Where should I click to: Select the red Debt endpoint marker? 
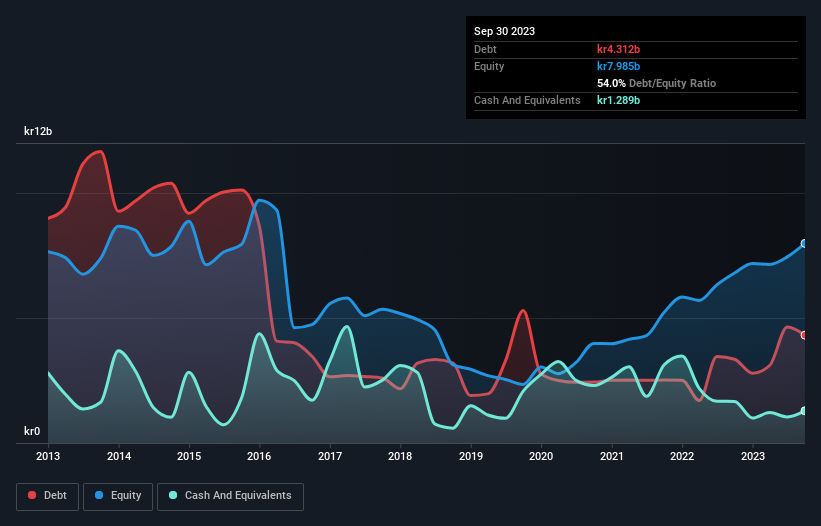click(804, 335)
